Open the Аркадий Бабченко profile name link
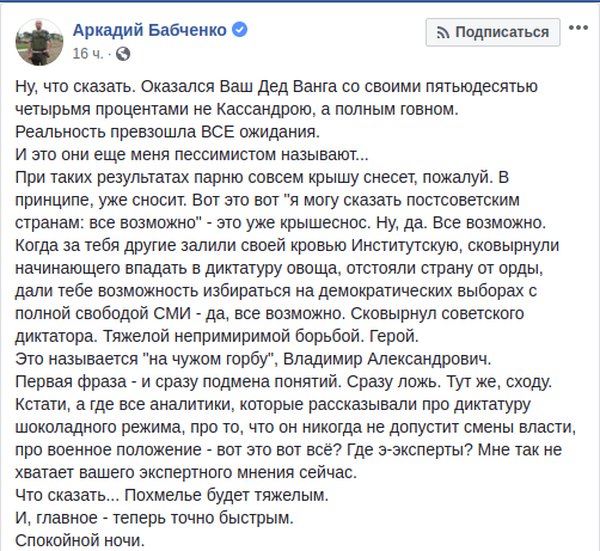This screenshot has height=551, width=600. [149, 31]
